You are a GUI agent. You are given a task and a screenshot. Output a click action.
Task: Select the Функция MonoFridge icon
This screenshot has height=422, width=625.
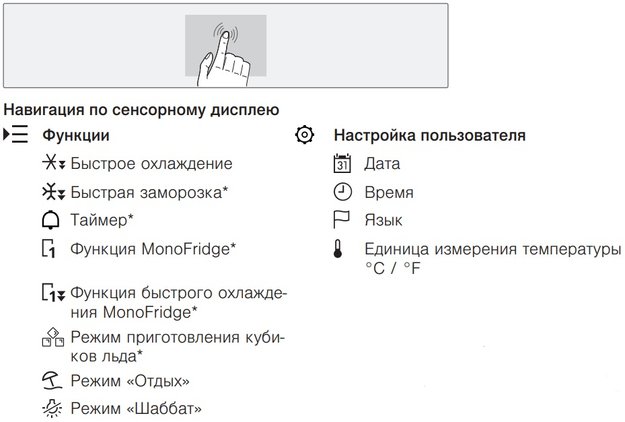point(50,248)
